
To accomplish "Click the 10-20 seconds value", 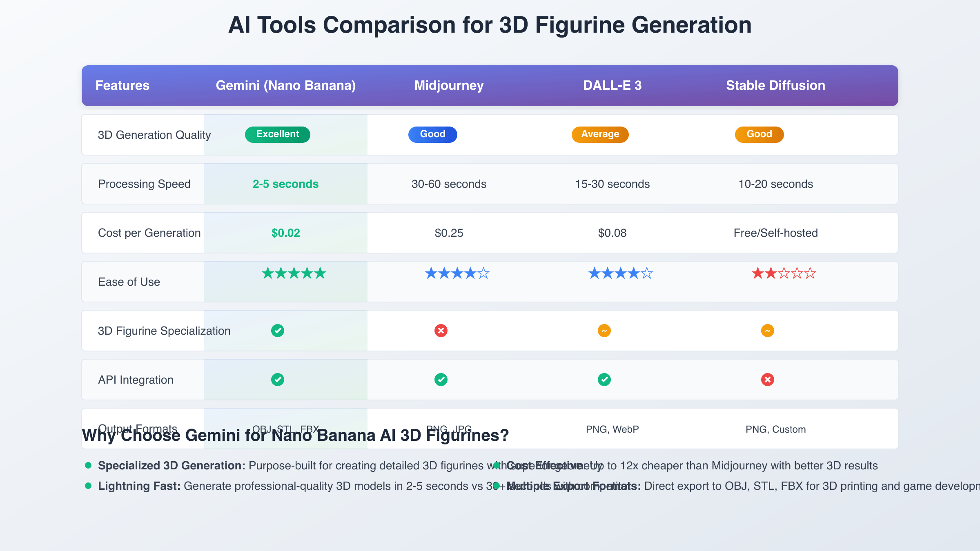I will coord(776,184).
